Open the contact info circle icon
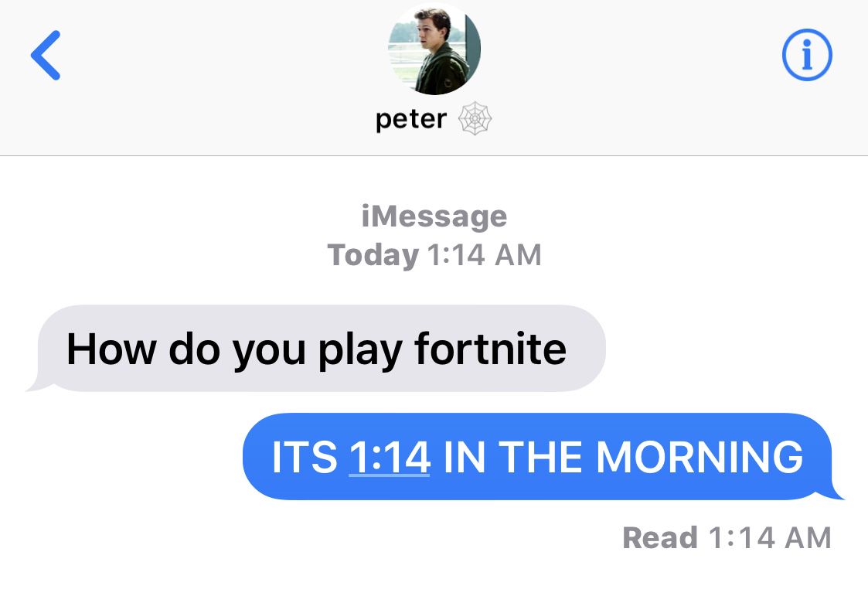The height and width of the screenshot is (603, 868). (x=807, y=55)
